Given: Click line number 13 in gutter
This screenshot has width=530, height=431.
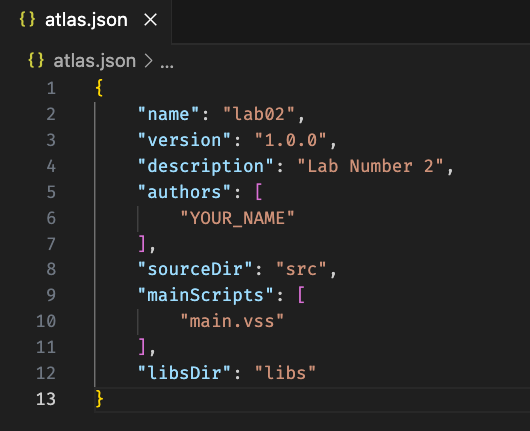Looking at the screenshot, I should [x=46, y=399].
